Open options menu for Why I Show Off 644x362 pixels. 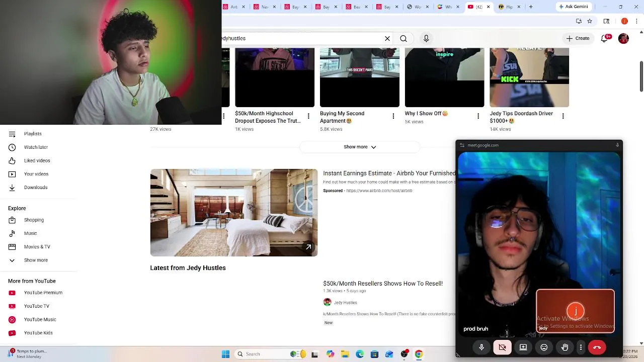pyautogui.click(x=478, y=116)
